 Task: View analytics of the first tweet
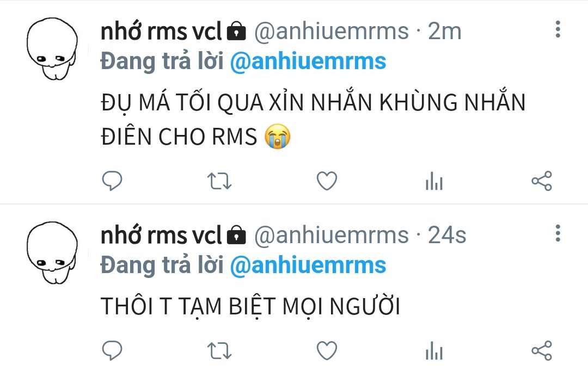coord(434,181)
